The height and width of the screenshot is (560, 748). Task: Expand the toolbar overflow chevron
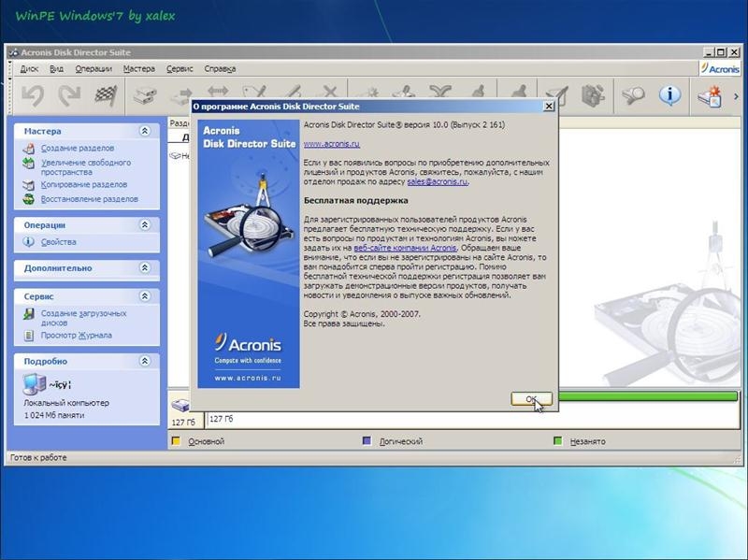736,96
